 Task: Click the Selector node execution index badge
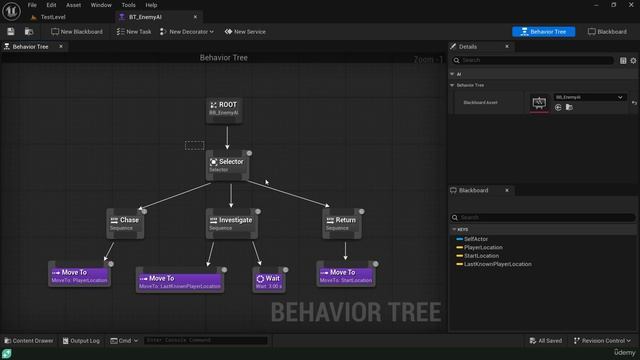coord(249,153)
